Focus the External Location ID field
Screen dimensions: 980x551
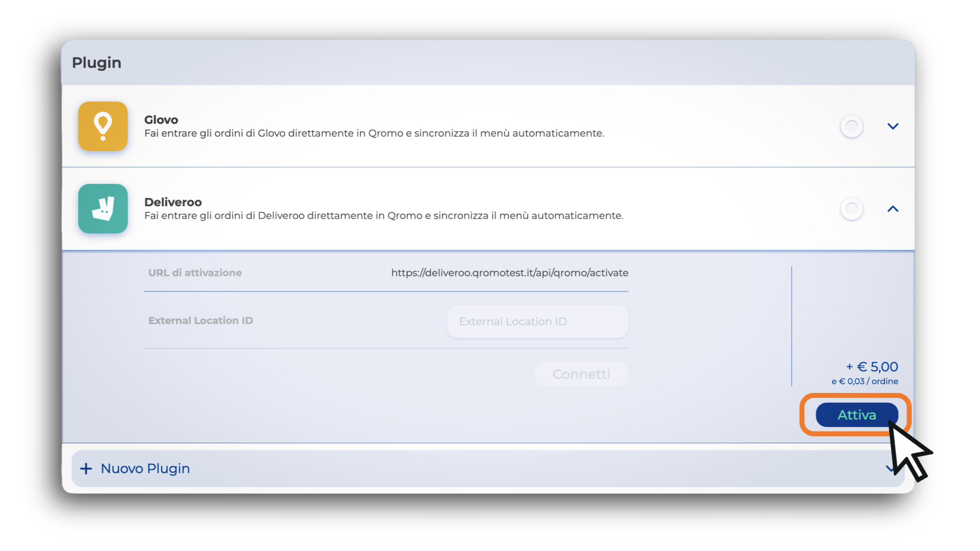pos(537,322)
